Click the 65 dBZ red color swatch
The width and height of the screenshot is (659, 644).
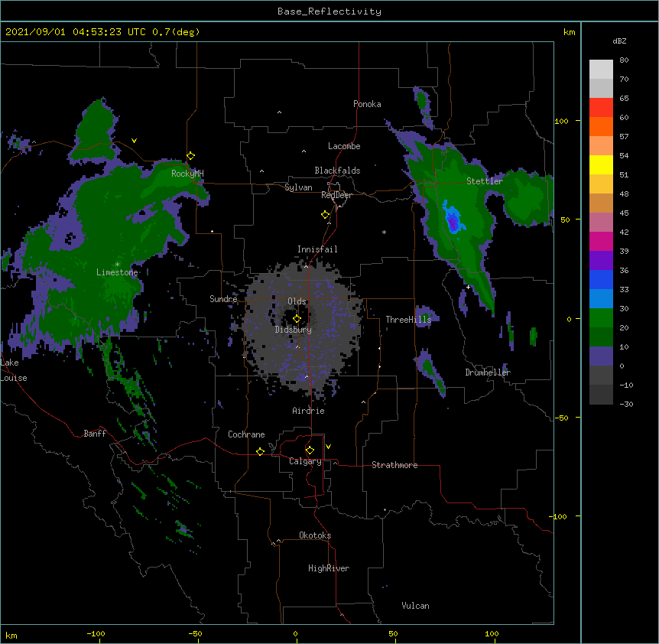(x=601, y=108)
